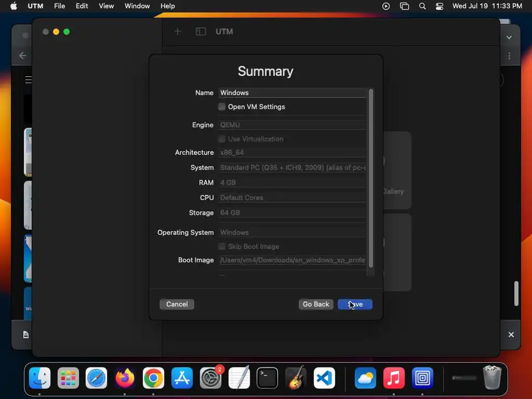Click the System field Standard PC value

[292, 167]
